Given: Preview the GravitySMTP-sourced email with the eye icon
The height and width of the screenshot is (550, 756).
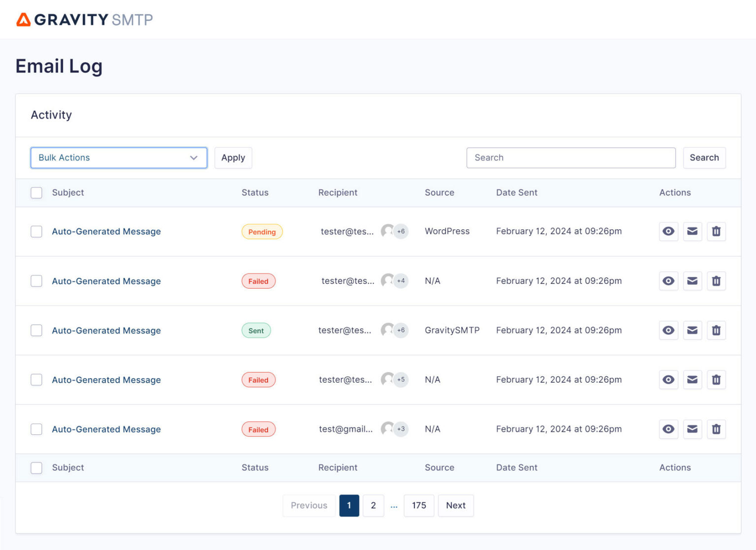Looking at the screenshot, I should [668, 330].
